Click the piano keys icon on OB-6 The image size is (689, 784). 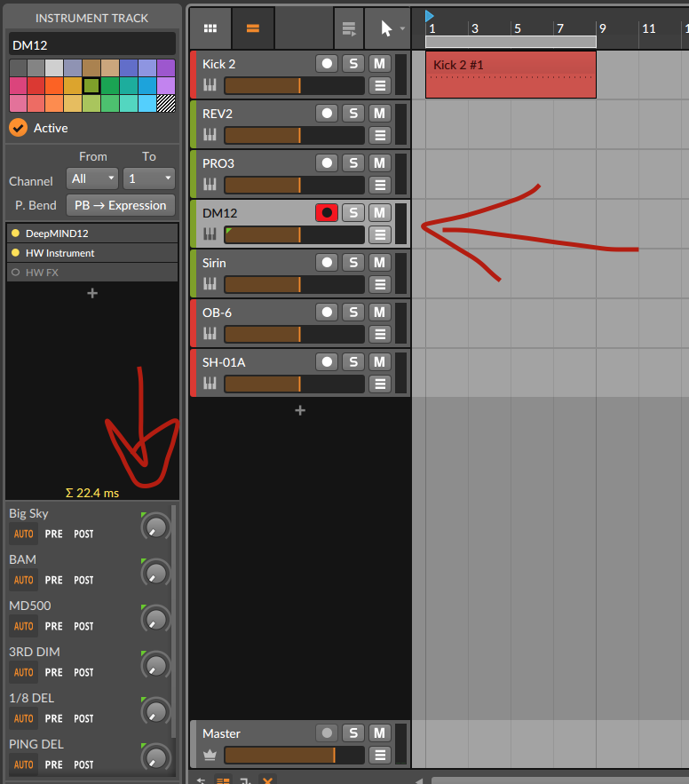pos(210,334)
